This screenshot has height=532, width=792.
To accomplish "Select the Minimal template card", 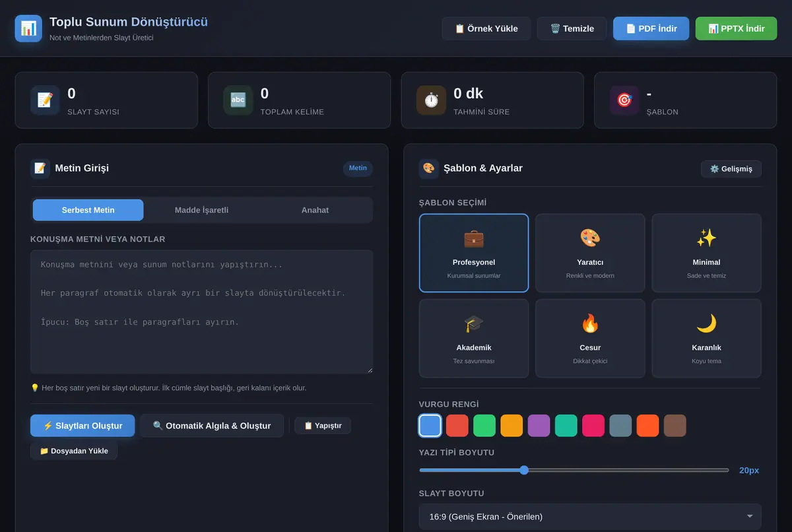I will tap(706, 253).
